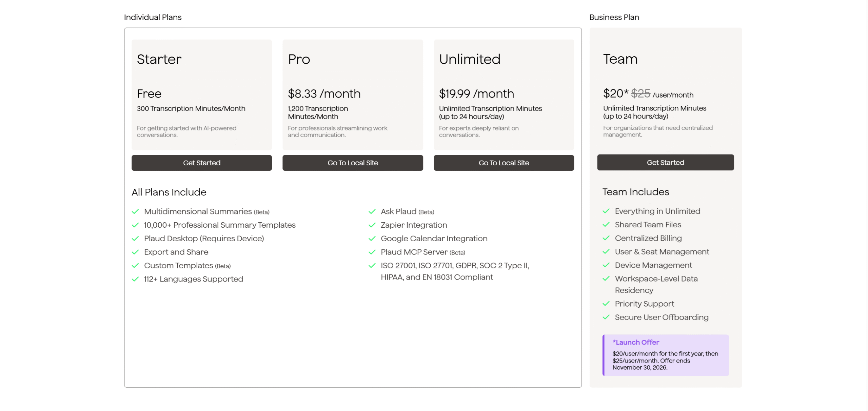Click the "*Launch Offer" purple heading

coord(636,343)
